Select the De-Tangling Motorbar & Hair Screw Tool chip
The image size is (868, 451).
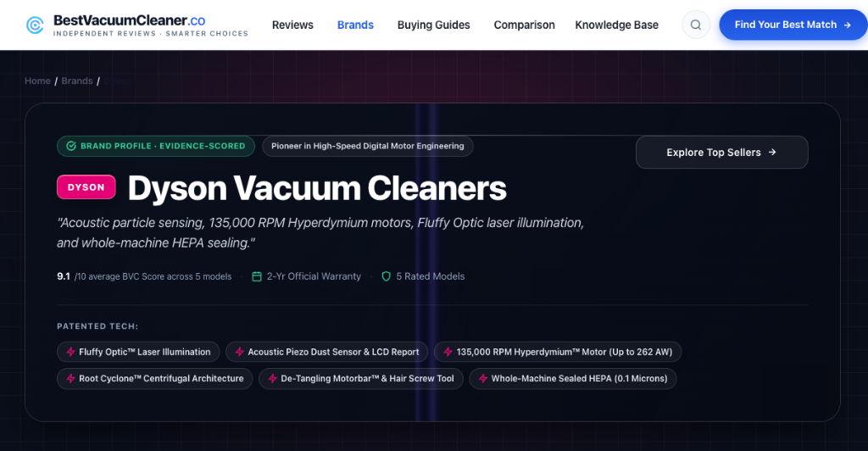(x=361, y=378)
